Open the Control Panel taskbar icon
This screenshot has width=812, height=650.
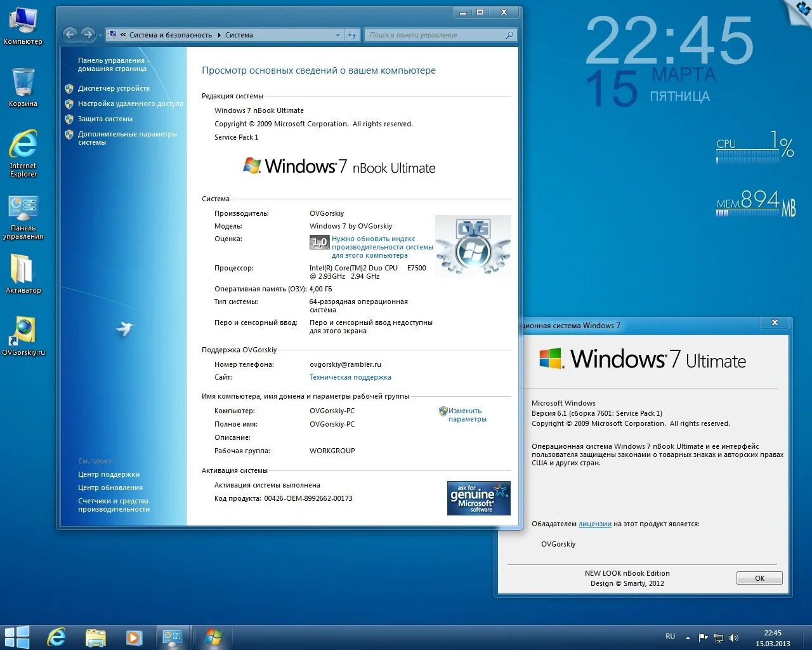tap(173, 636)
